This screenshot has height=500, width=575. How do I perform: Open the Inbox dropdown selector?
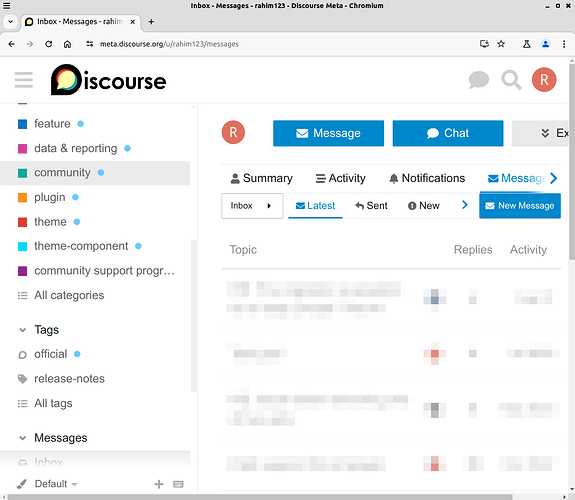pos(252,206)
